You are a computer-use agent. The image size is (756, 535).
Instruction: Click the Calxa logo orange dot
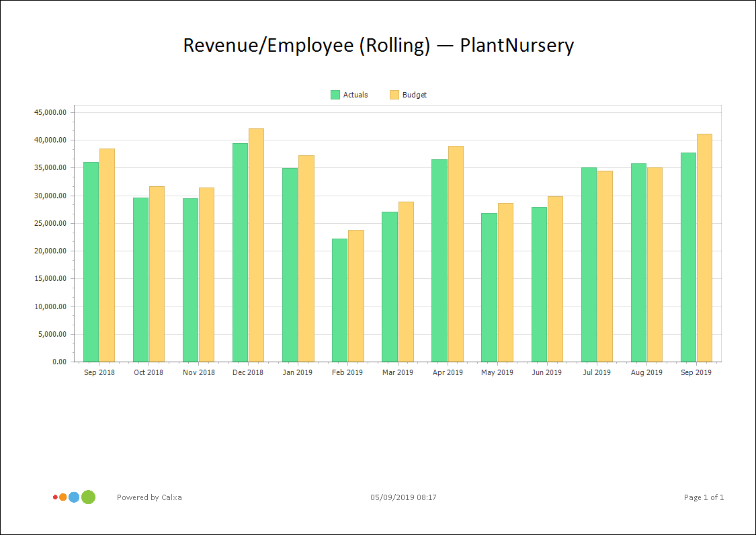coord(62,497)
